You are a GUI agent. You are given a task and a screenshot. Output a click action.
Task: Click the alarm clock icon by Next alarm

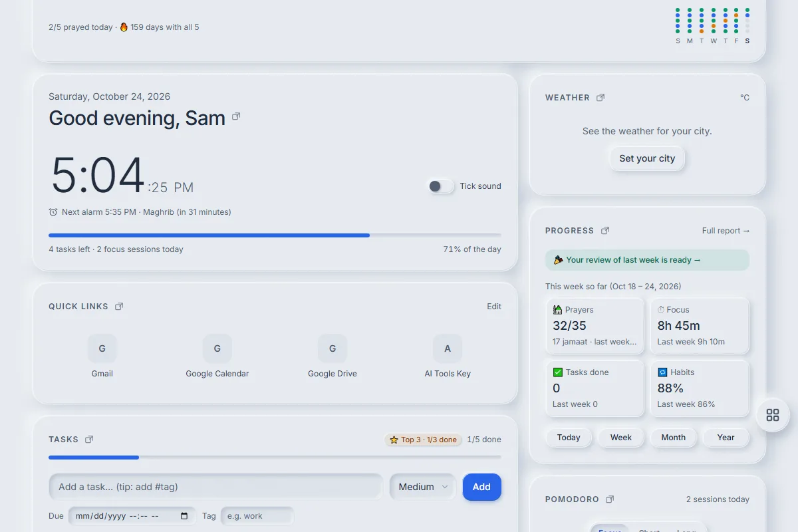[x=53, y=212]
